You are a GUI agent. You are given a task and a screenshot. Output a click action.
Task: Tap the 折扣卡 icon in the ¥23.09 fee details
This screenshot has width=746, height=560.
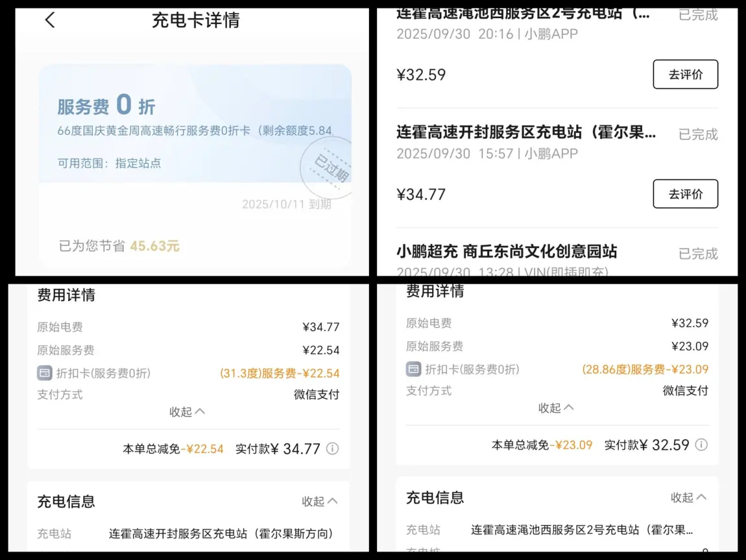(x=413, y=369)
